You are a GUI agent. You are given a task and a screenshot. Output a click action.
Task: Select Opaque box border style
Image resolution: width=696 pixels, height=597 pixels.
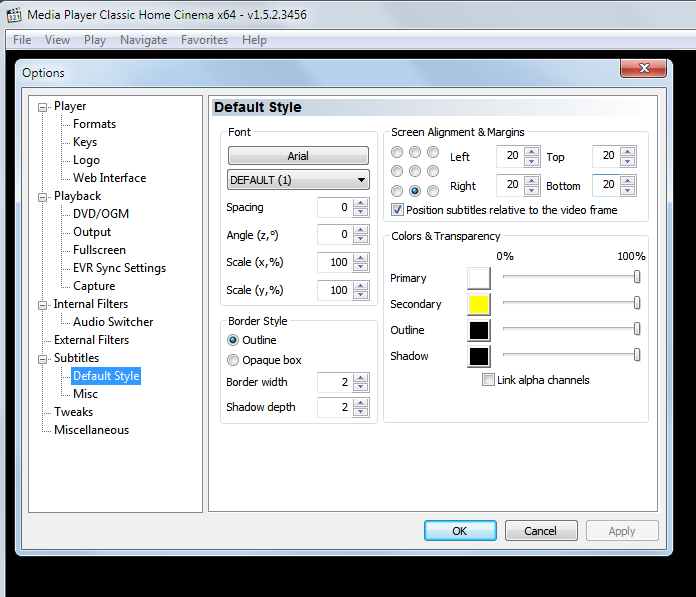coord(233,360)
